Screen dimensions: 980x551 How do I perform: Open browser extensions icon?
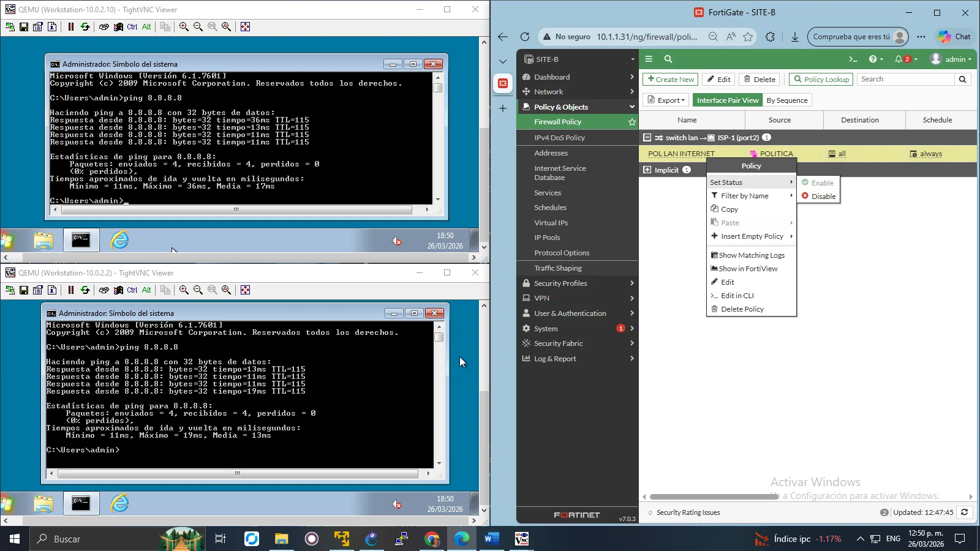[771, 37]
